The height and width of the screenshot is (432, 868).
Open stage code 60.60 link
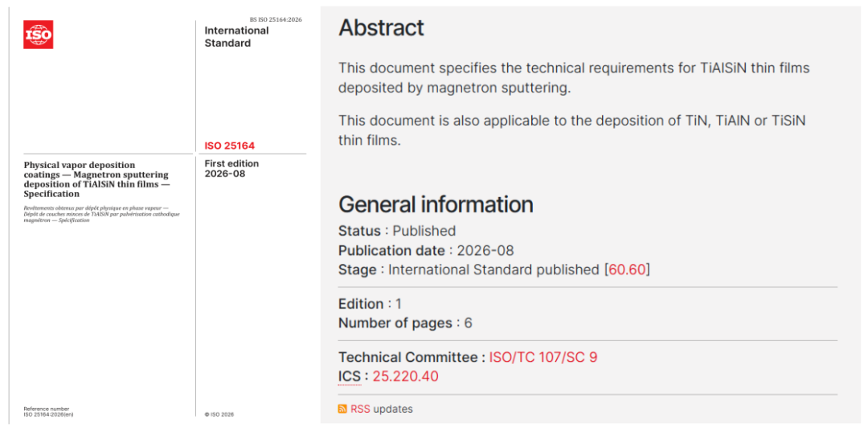pyautogui.click(x=627, y=270)
